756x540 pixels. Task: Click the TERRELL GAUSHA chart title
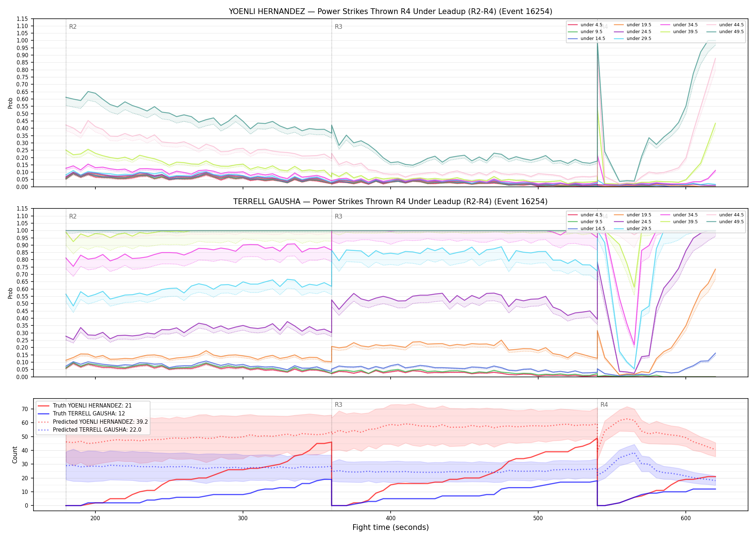tap(390, 202)
